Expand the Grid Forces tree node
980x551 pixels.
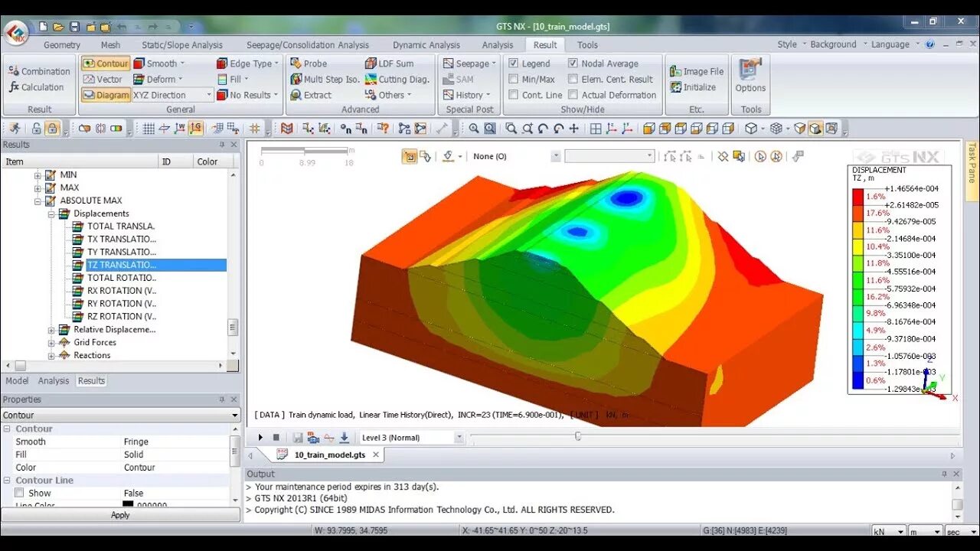(x=51, y=343)
